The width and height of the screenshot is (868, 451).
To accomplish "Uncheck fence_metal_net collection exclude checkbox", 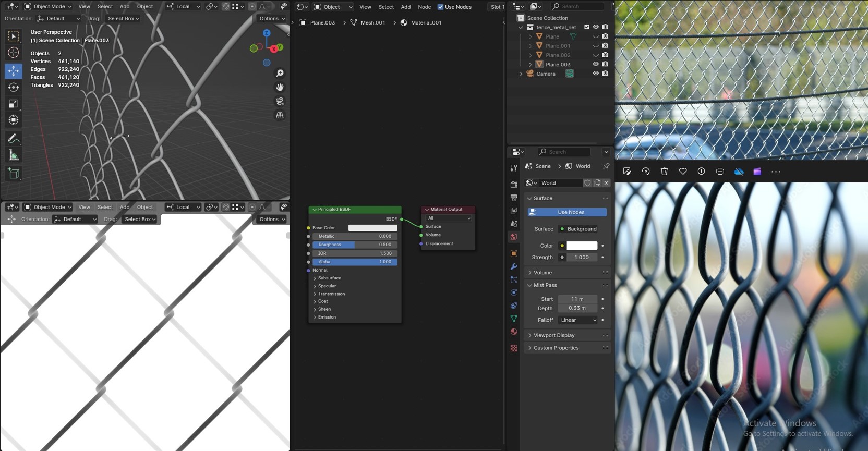I will point(587,27).
